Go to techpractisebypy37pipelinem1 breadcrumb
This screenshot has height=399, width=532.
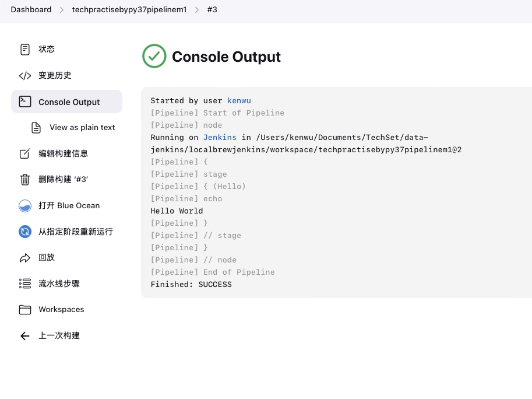[129, 10]
